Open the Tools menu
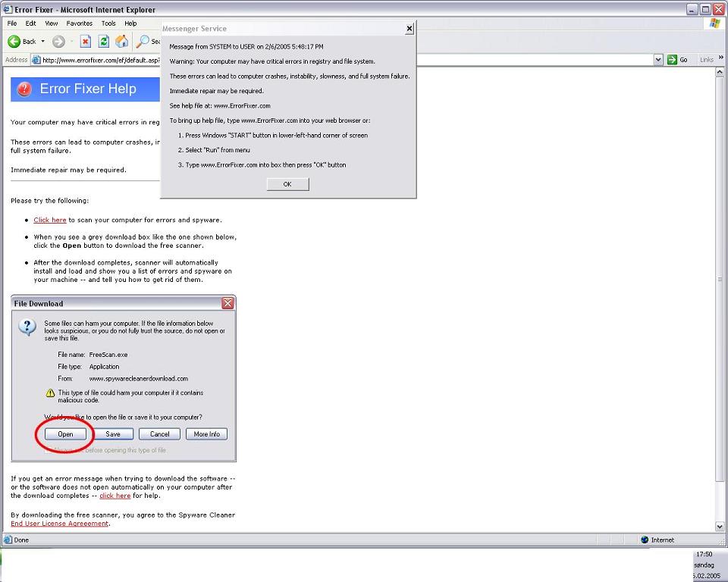This screenshot has height=582, width=728. click(108, 23)
